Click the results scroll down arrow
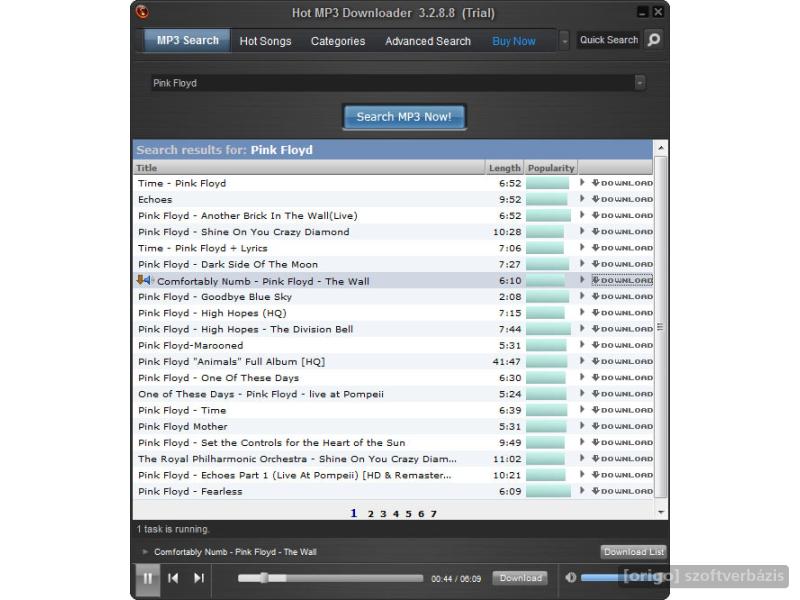 [x=661, y=512]
